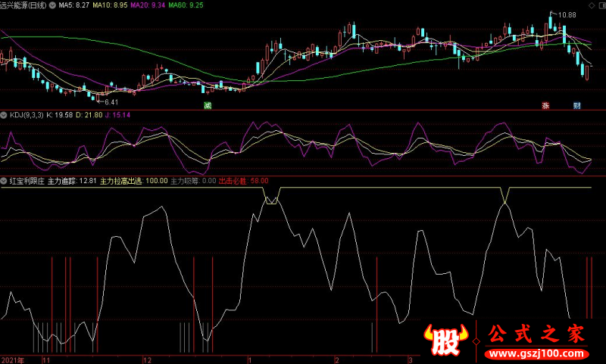Click the KDJ(9,3,3) indicator name
The width and height of the screenshot is (606, 364).
(x=27, y=115)
